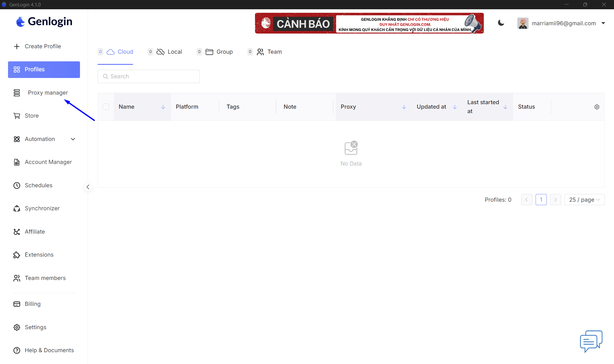614x364 pixels.
Task: Open Help & Documents label
Action: pyautogui.click(x=49, y=350)
